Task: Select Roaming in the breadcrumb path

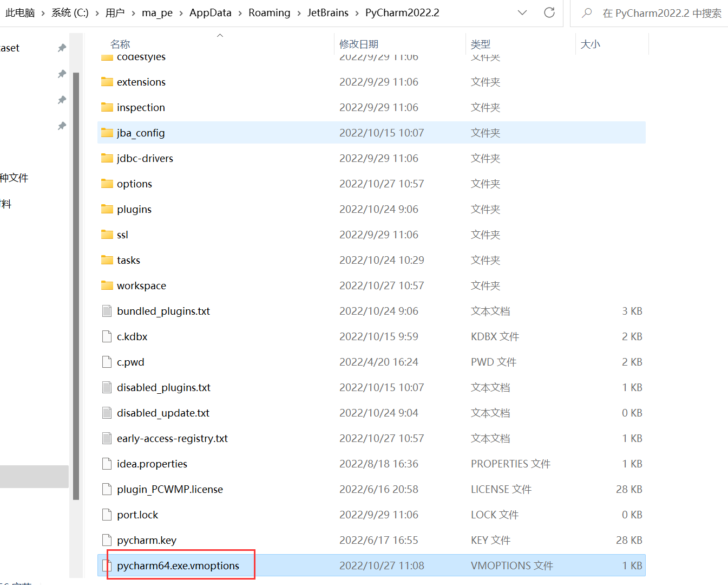Action: [x=269, y=12]
